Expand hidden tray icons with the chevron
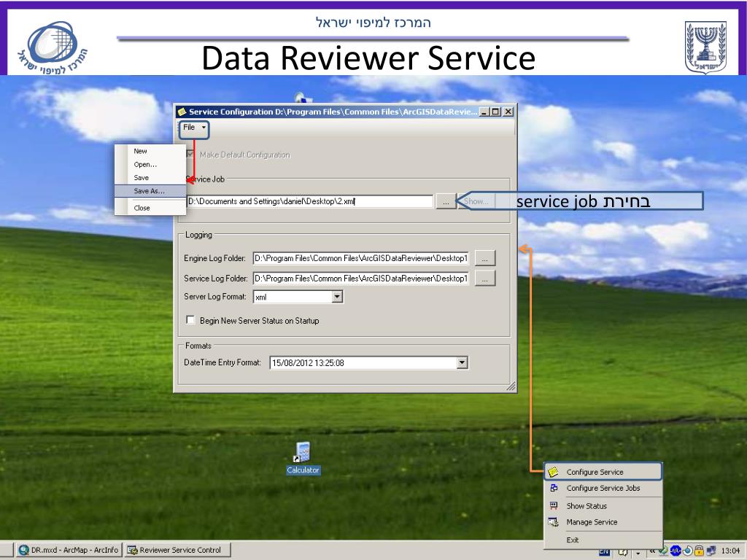This screenshot has height=560, width=747. click(653, 551)
